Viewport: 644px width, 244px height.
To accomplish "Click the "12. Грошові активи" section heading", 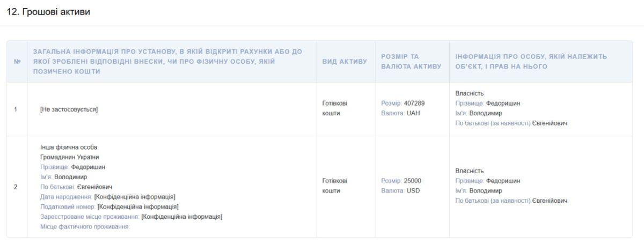I will (x=48, y=12).
